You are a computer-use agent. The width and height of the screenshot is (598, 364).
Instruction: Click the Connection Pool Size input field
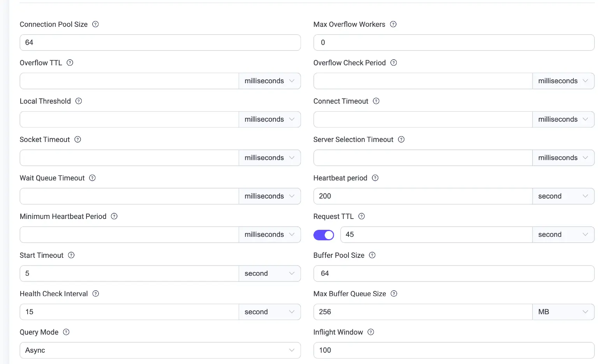click(160, 42)
